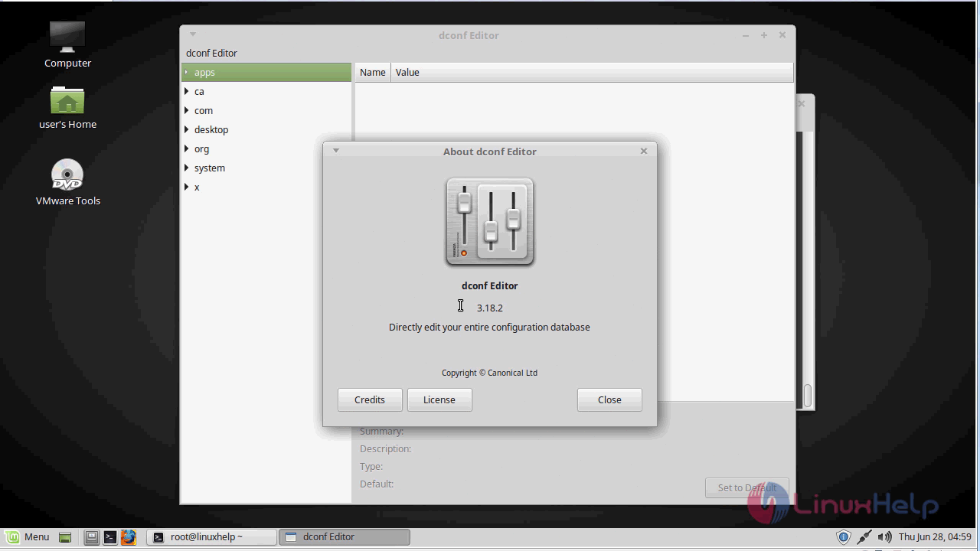Expand the apps tree node
Screen dimensions: 980x551
click(x=186, y=72)
